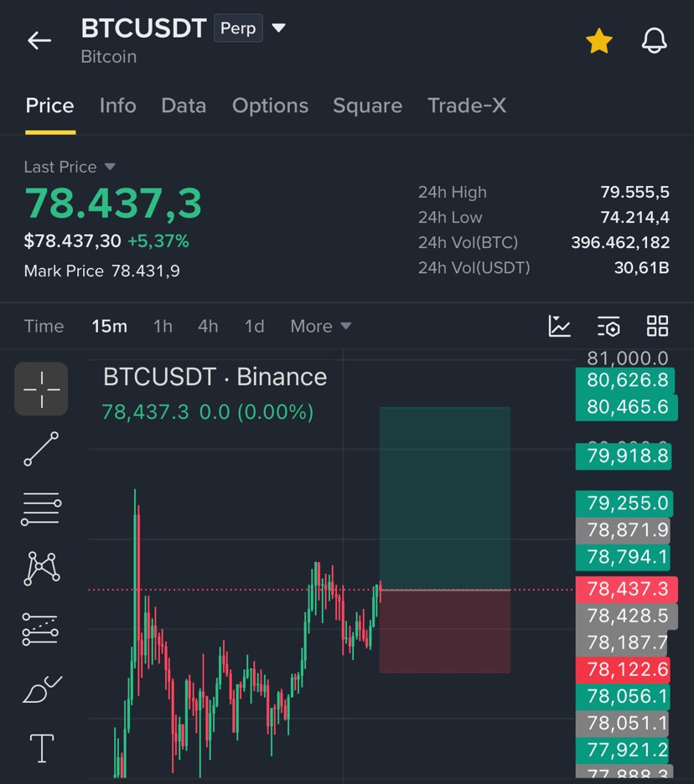
Task: Click the 80,465.6 price axis label
Action: [626, 407]
